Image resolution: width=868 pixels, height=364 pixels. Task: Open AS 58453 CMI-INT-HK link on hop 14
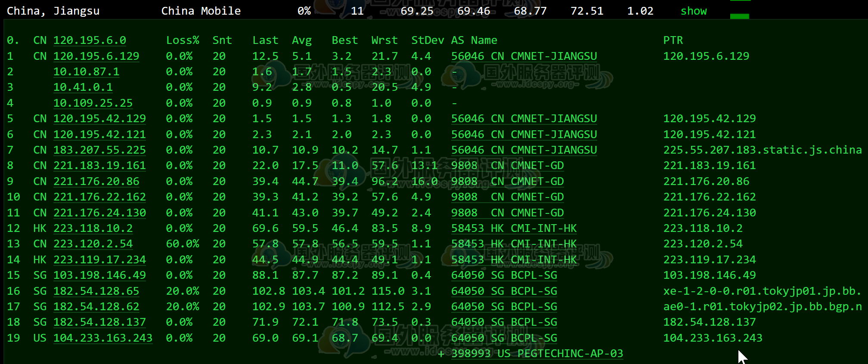pyautogui.click(x=514, y=260)
